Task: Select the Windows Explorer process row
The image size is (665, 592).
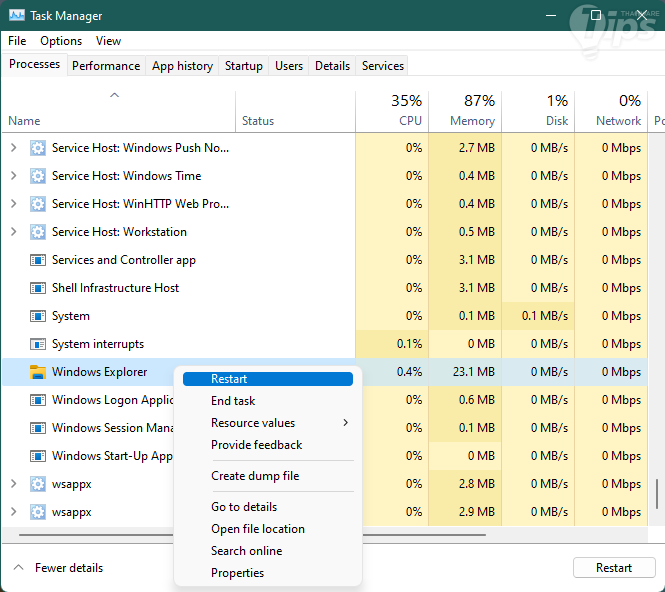Action: (x=325, y=372)
